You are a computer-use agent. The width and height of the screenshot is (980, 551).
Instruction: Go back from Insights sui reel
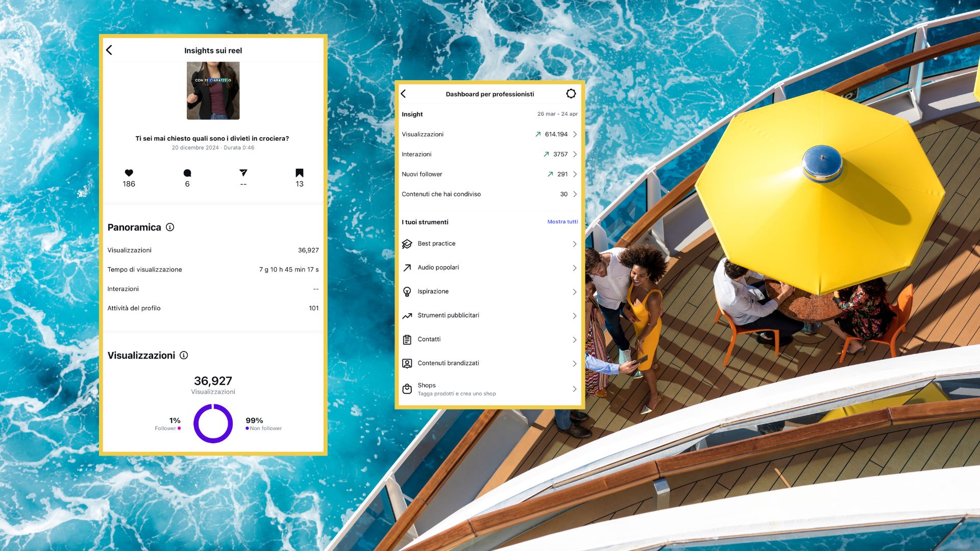pyautogui.click(x=109, y=50)
